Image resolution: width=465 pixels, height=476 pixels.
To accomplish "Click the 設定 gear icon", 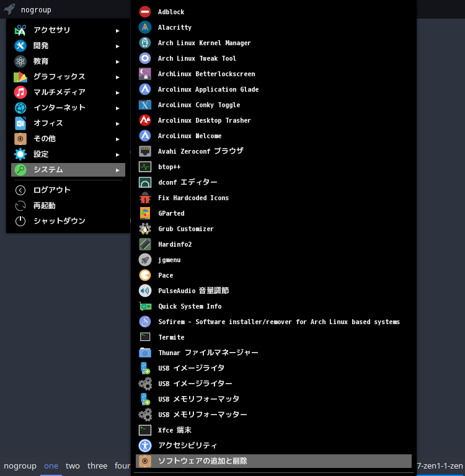I will pyautogui.click(x=20, y=154).
